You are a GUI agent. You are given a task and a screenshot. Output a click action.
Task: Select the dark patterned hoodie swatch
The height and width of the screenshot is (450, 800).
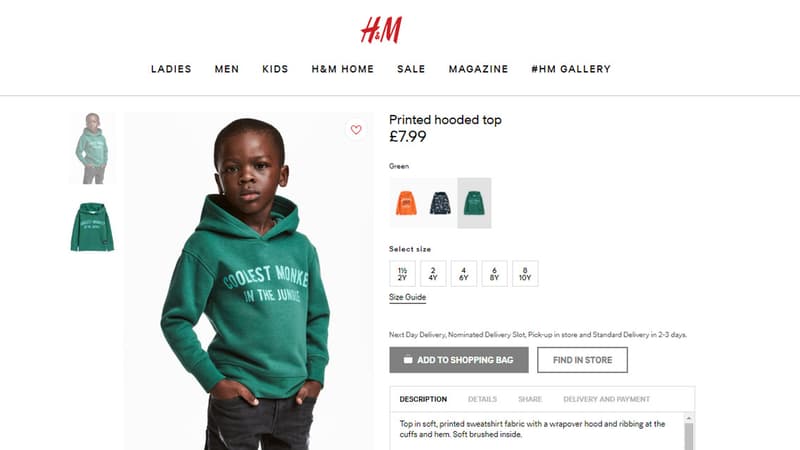tap(440, 203)
